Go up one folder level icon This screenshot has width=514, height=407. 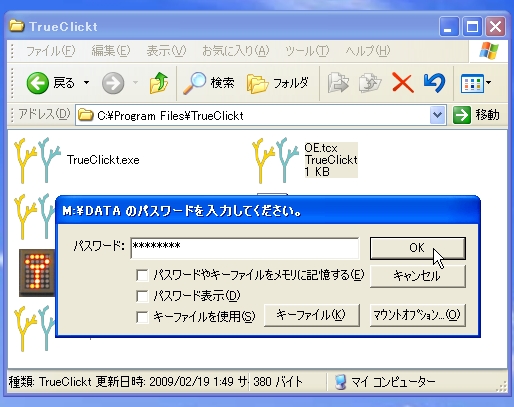point(159,83)
